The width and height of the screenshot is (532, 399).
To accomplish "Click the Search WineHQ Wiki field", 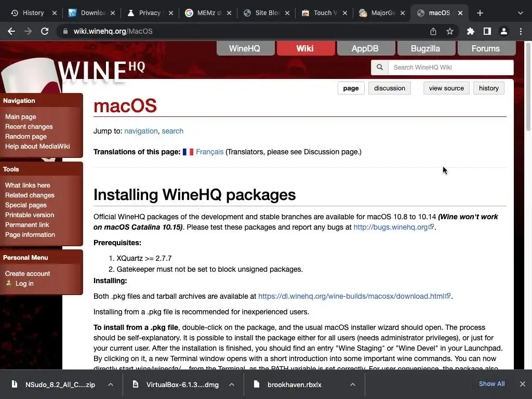I will coord(450,67).
